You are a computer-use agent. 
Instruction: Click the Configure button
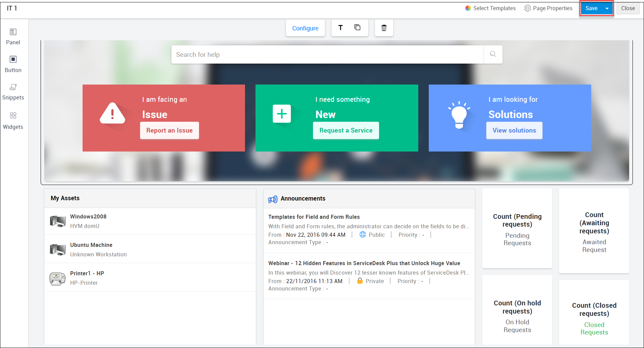pos(305,28)
